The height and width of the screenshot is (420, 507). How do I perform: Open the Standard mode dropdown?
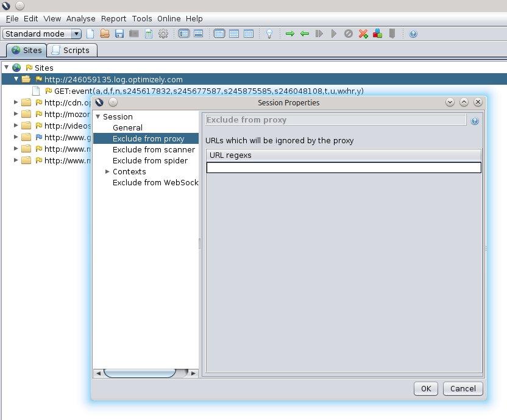click(42, 34)
